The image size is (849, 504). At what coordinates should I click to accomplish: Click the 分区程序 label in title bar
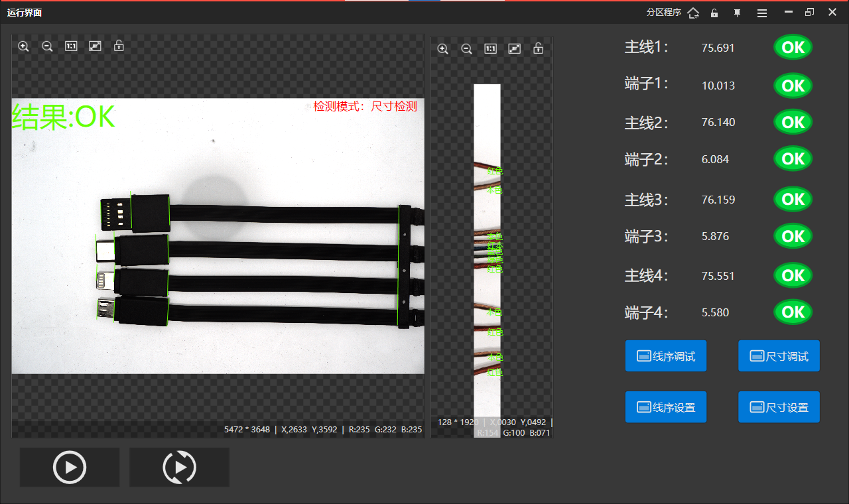(663, 13)
